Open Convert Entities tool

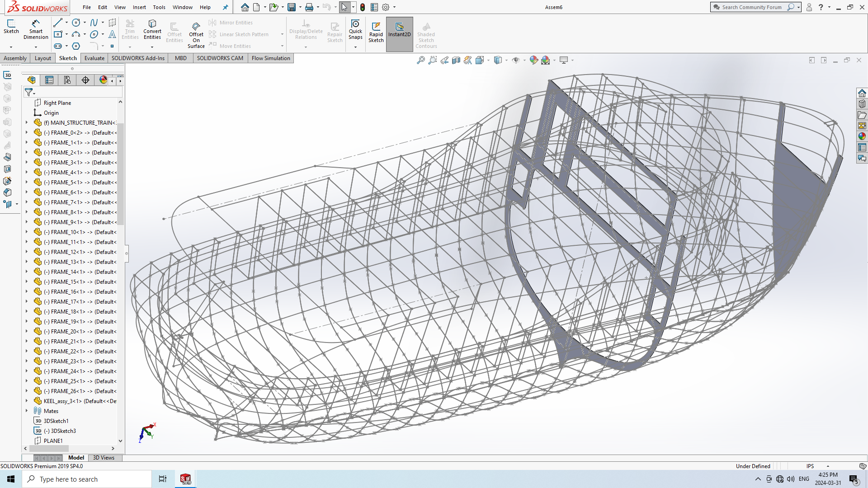[152, 30]
